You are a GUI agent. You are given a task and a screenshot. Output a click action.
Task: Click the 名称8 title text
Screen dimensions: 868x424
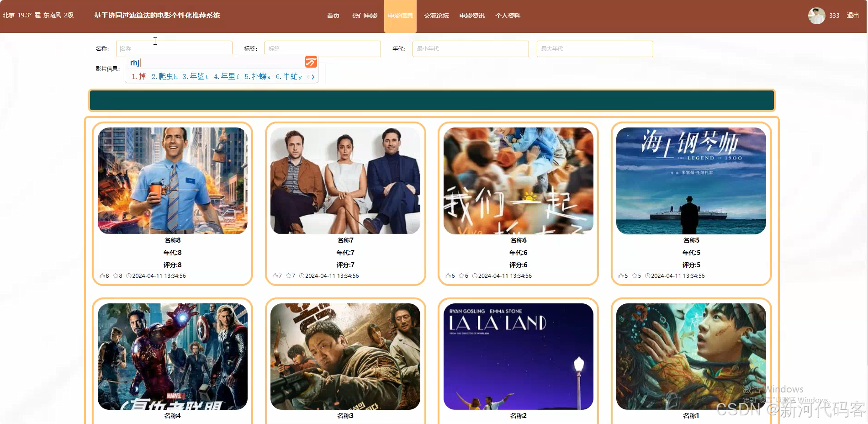coord(173,240)
